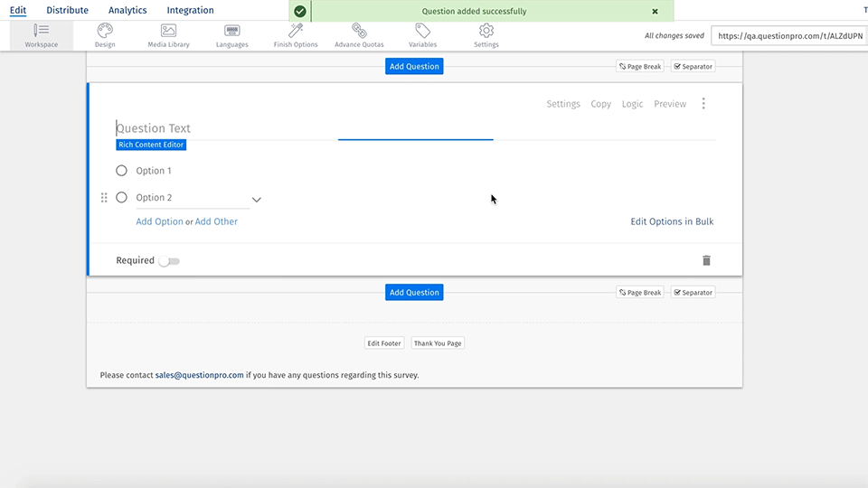Toggle the Required switch on

(x=169, y=261)
